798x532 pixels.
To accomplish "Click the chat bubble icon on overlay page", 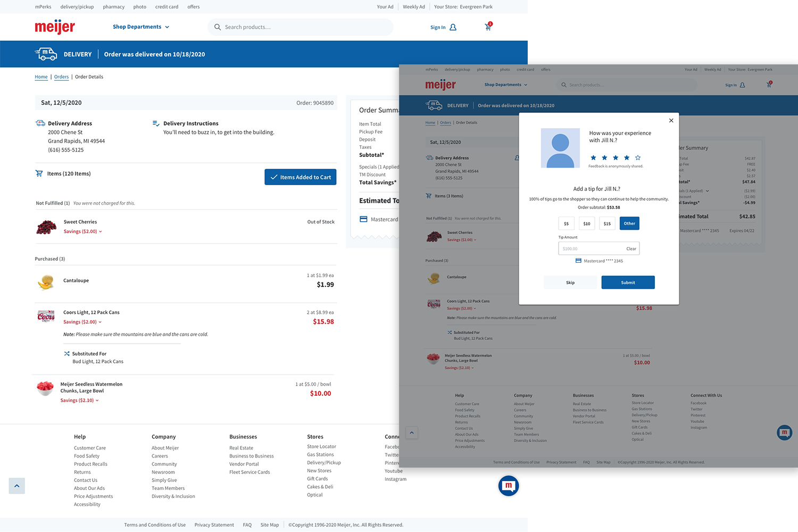I will 784,433.
